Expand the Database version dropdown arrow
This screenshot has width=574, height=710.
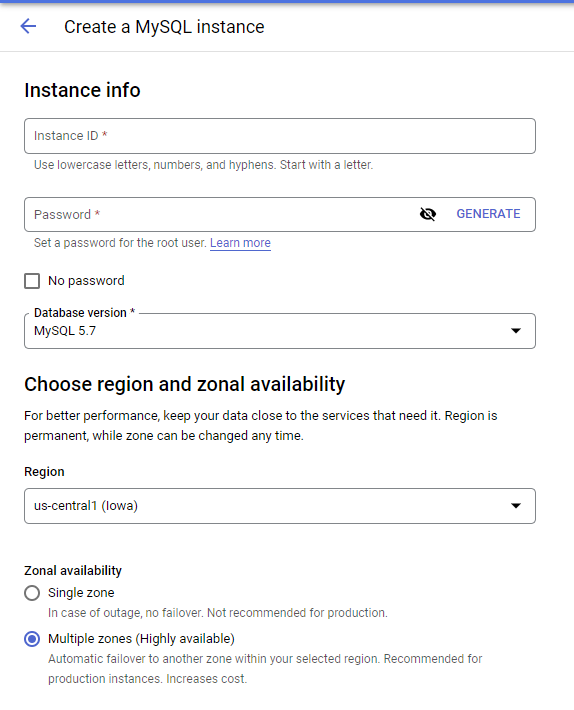tap(516, 331)
